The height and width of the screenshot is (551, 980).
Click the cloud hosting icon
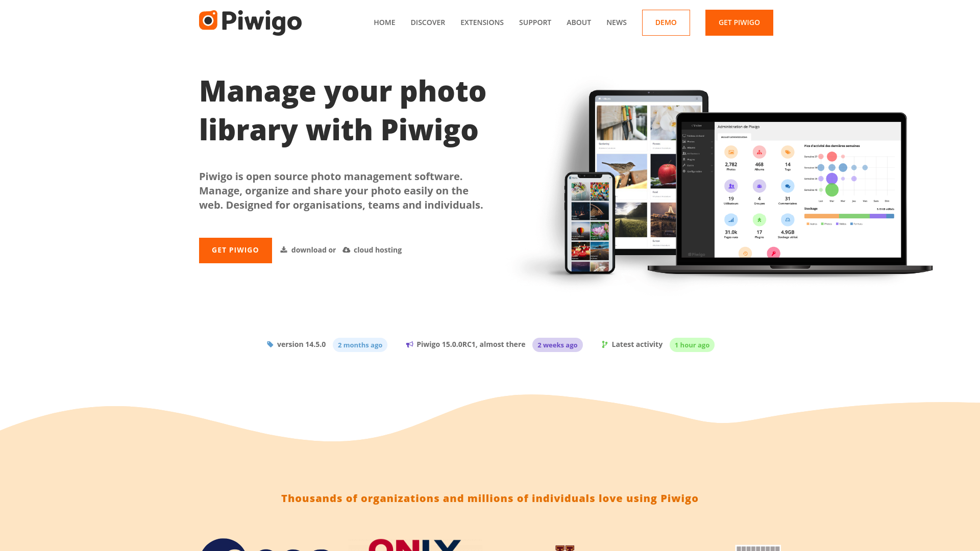pos(347,249)
